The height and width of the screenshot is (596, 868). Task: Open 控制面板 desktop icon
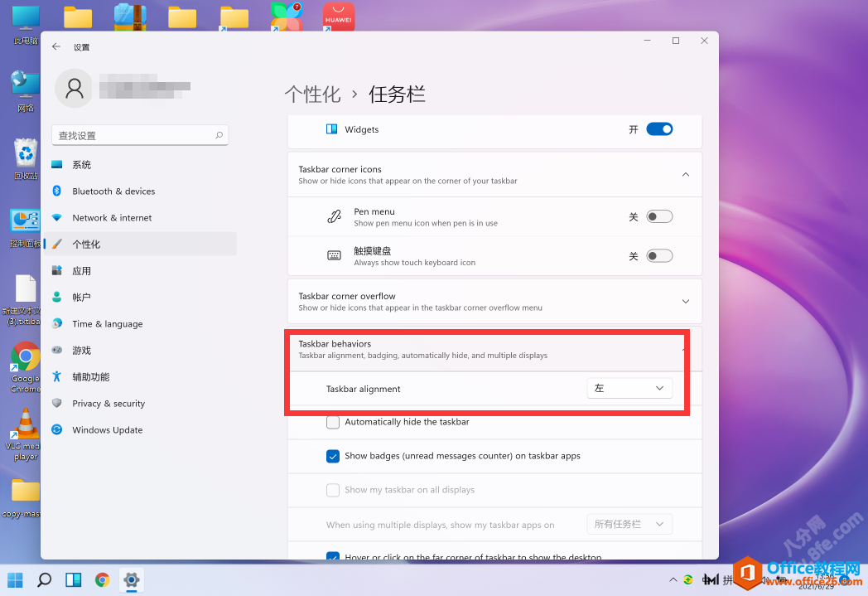[x=26, y=228]
